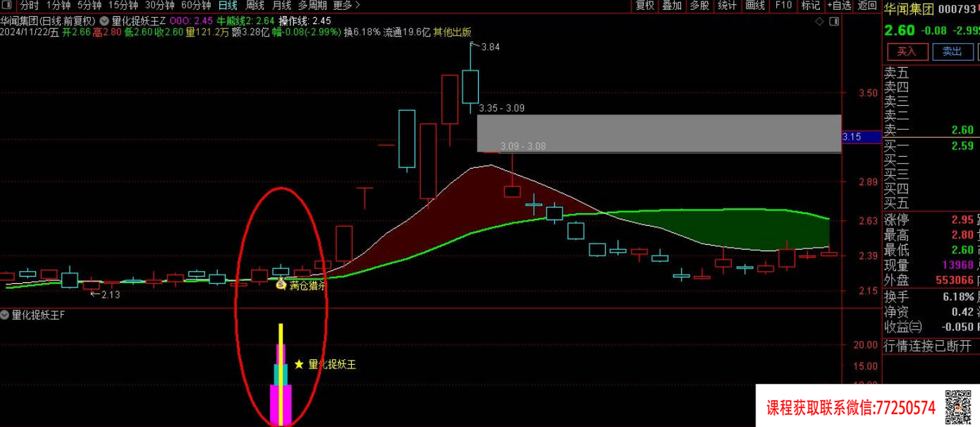The height and width of the screenshot is (427, 980).
Task: Select the 日线 daily chart tab
Action: (x=228, y=5)
